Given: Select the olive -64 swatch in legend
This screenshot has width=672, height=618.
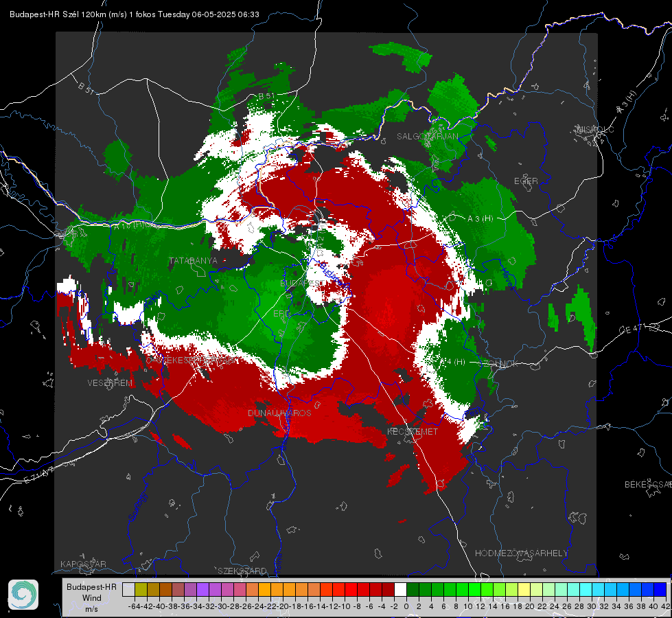Looking at the screenshot, I should click(x=141, y=589).
